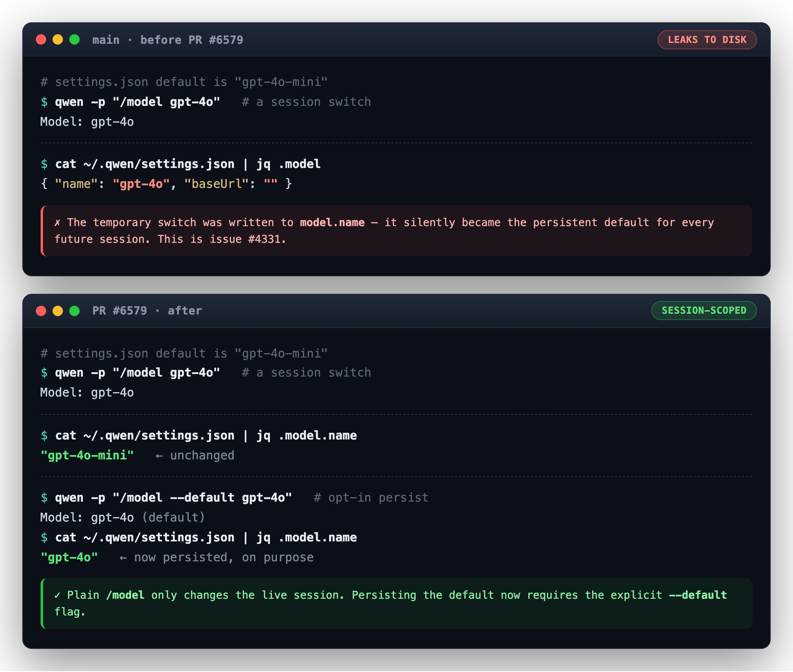Click the qwen -p "/model gpt-4o" command in the after window

tap(137, 373)
